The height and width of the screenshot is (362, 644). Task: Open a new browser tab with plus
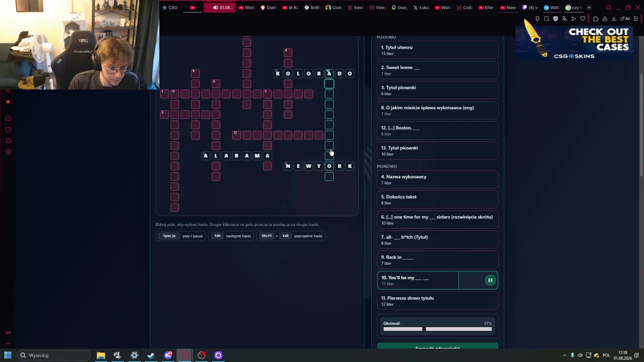(589, 8)
